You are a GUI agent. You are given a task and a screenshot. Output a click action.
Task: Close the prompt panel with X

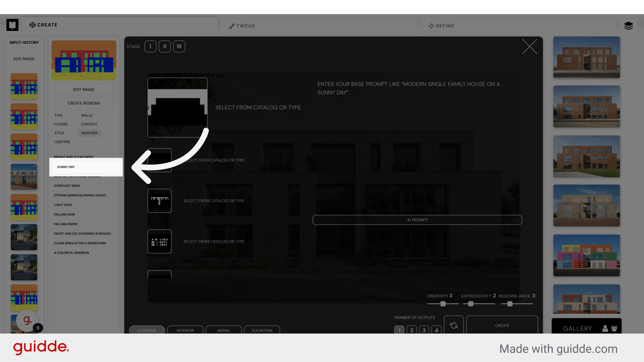pos(530,47)
